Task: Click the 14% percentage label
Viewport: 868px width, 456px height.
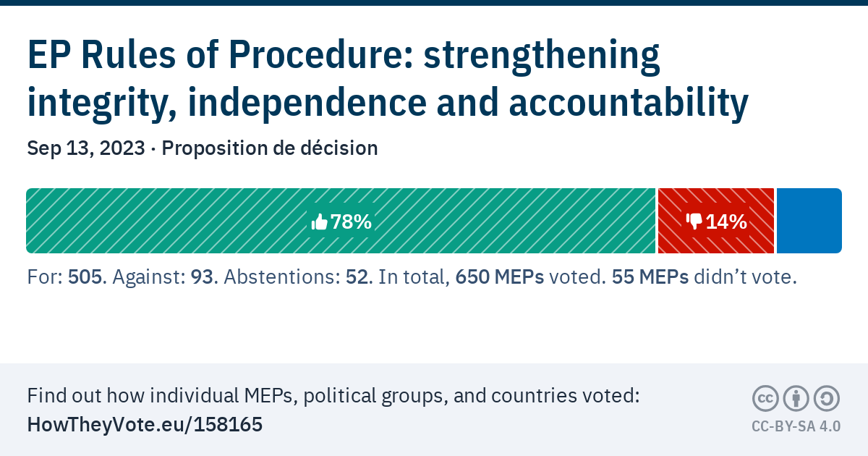Action: 726,221
